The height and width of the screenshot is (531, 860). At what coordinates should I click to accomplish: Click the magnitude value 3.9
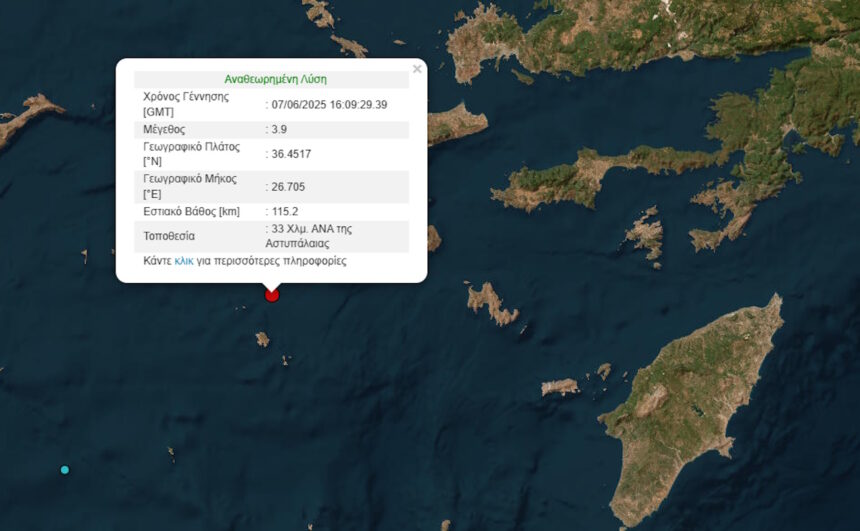[x=279, y=129]
